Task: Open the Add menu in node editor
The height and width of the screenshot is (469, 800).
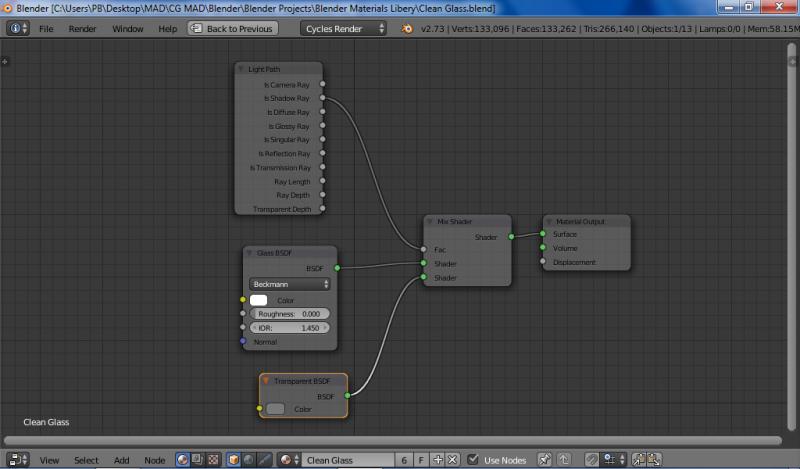Action: coord(121,460)
